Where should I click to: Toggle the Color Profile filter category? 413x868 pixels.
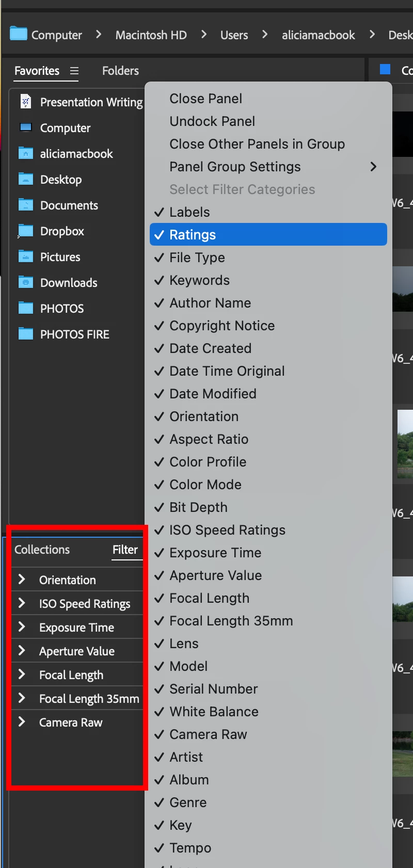[268, 462]
